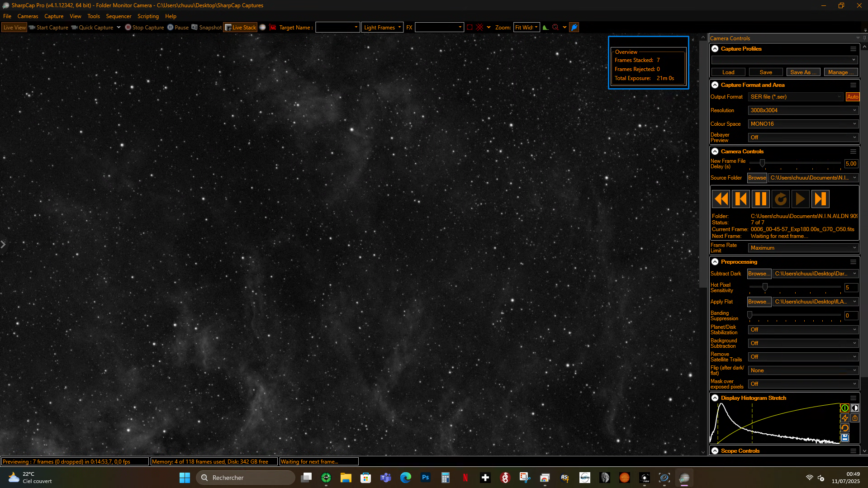868x488 pixels.
Task: Open the Scripting menu
Action: coord(148,16)
